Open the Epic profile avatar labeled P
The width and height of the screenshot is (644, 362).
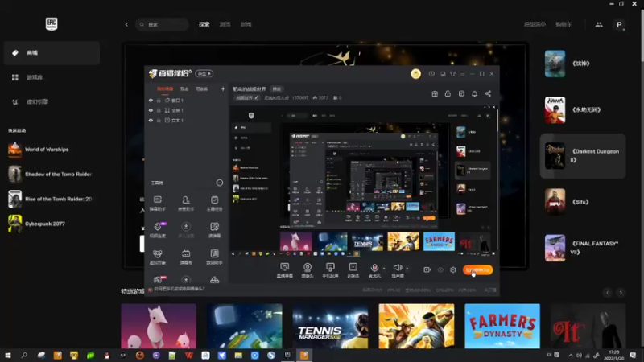619,25
